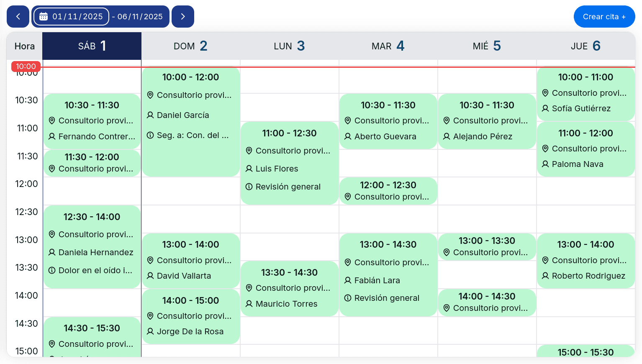Click the location pin in Tuesday's 12:00 - 12:30 appointment
The height and width of the screenshot is (364, 642).
[348, 197]
